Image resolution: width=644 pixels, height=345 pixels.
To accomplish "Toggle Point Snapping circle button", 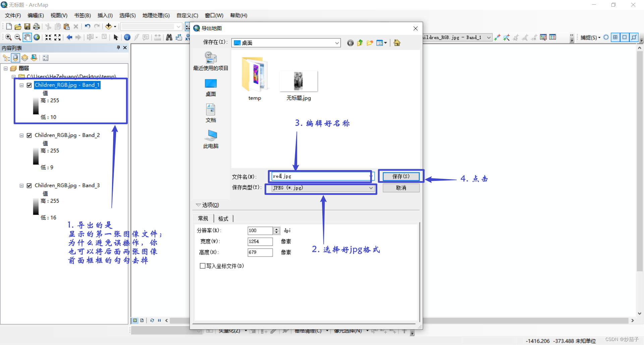I will (606, 37).
